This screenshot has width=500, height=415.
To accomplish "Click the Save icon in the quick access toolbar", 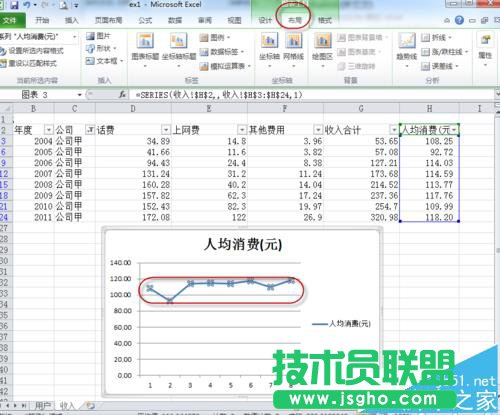I will (14, 5).
